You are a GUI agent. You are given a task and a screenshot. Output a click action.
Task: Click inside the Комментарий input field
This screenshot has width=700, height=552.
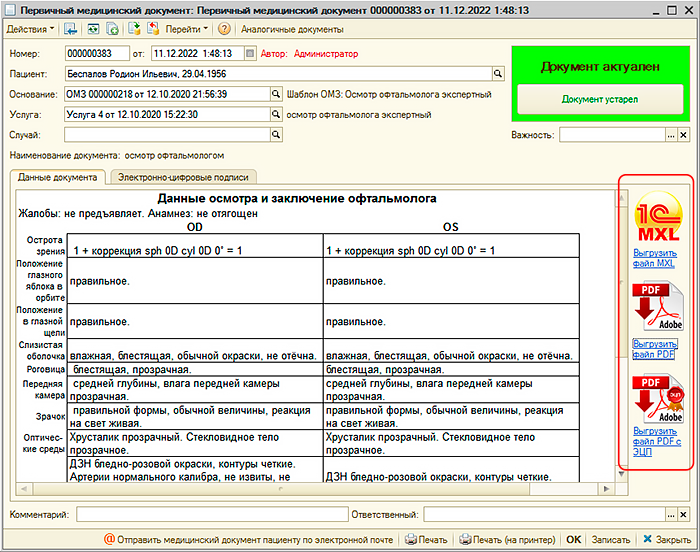click(210, 514)
